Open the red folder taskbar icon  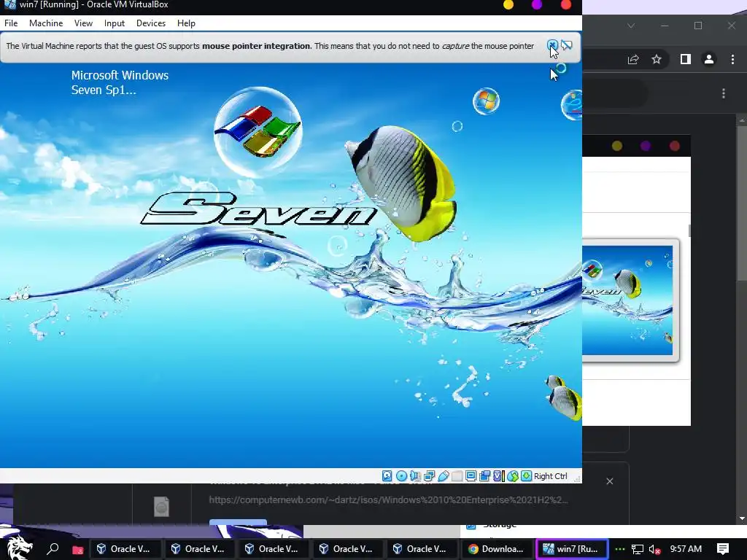point(77,550)
